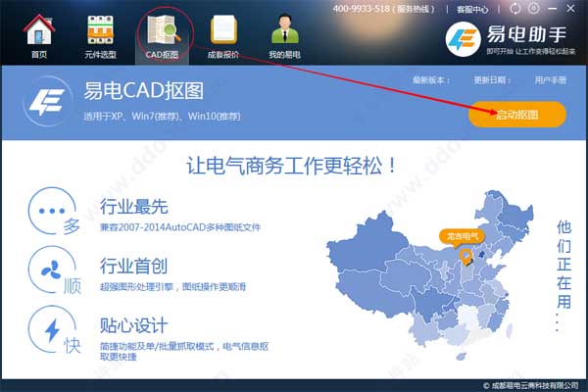Screen dimensions: 588x392
Task: Click the 让电气商务工作更轻松 headline
Action: click(291, 166)
